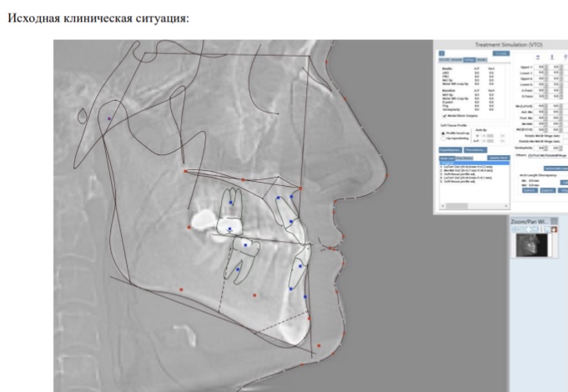Toggle Model Block Surgery checkbox
The width and height of the screenshot is (568, 392).
[x=445, y=116]
